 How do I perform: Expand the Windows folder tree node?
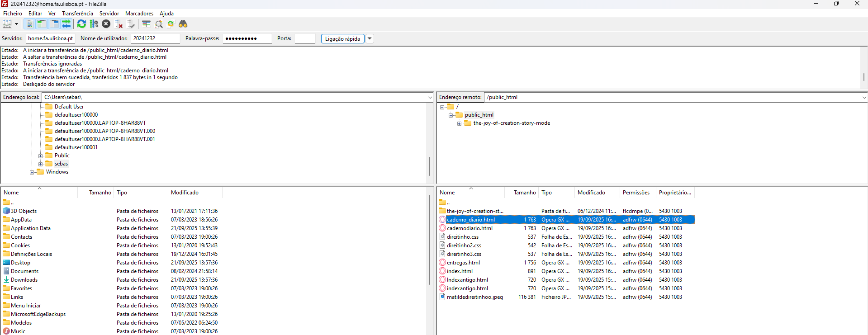[32, 172]
